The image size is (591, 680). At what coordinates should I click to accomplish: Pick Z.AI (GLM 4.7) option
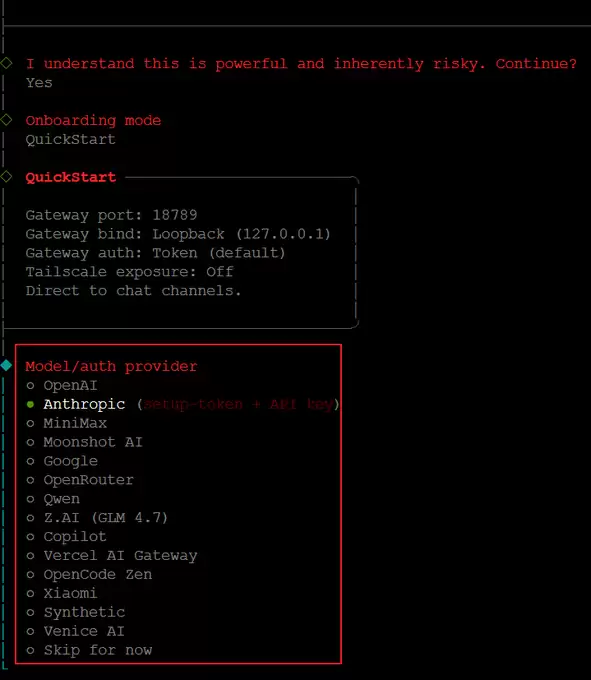pyautogui.click(x=97, y=517)
